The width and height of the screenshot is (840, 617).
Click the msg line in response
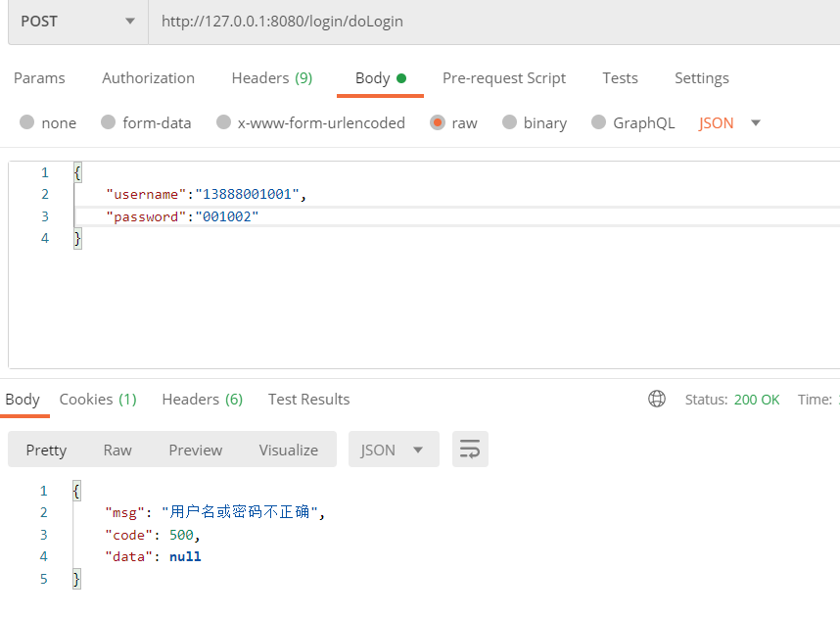pyautogui.click(x=214, y=512)
